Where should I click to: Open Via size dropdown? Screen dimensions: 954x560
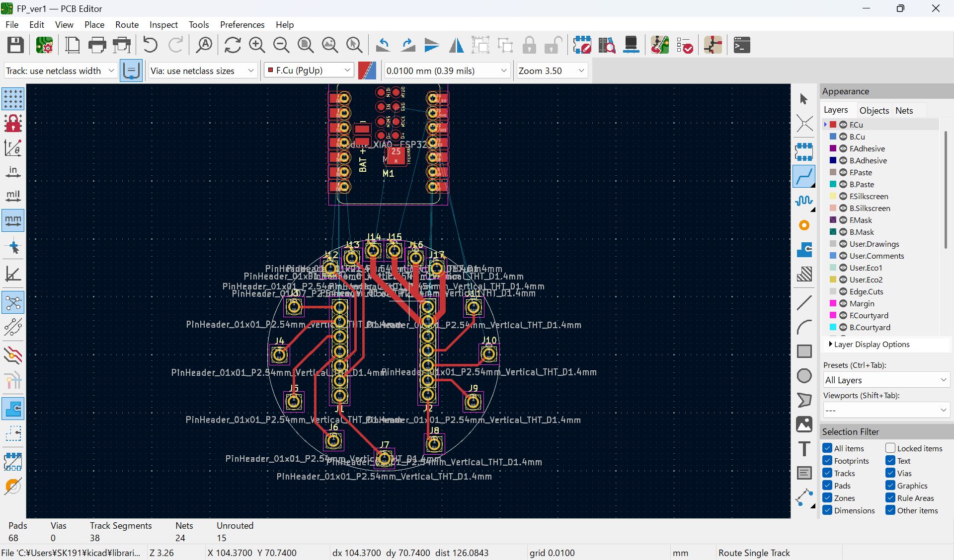tap(203, 70)
